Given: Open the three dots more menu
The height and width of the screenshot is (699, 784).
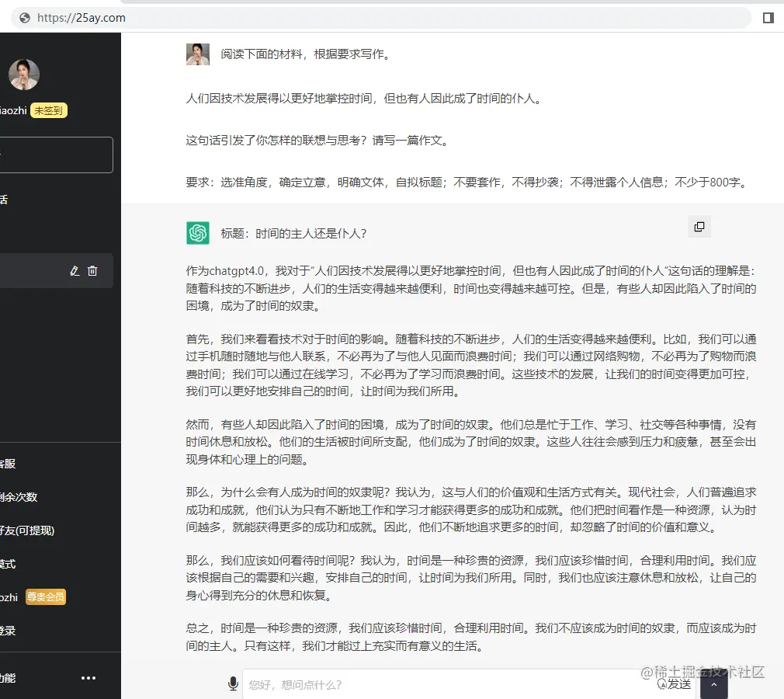Looking at the screenshot, I should click(88, 678).
